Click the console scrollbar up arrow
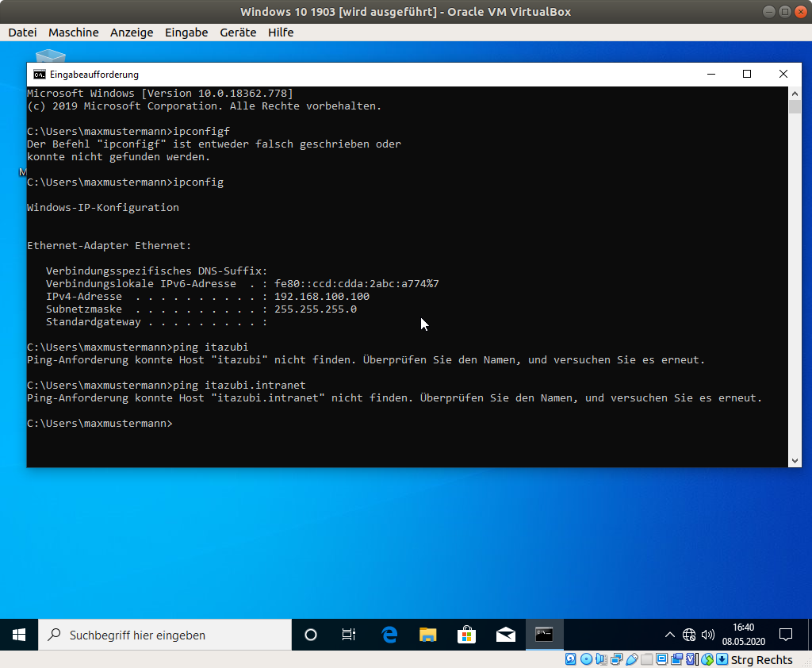Screen dimensions: 812x668 (x=795, y=94)
